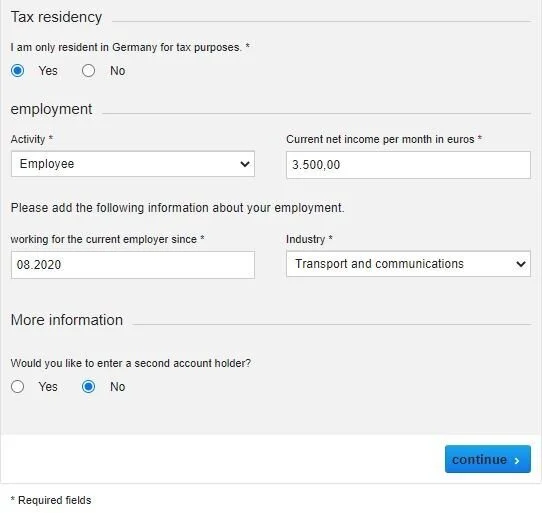Viewport: 542px width, 513px height.
Task: Click the continue button
Action: click(488, 459)
